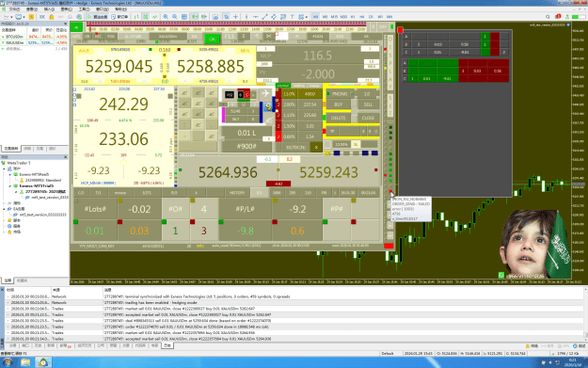The height and width of the screenshot is (368, 588).
Task: Collapse the Exness-MT5Real5 tree node
Action: click(10, 174)
